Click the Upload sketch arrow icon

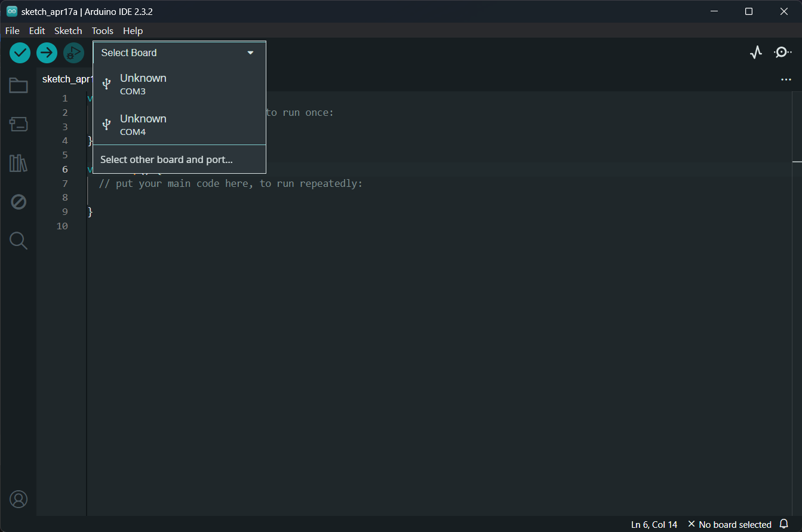(47, 53)
